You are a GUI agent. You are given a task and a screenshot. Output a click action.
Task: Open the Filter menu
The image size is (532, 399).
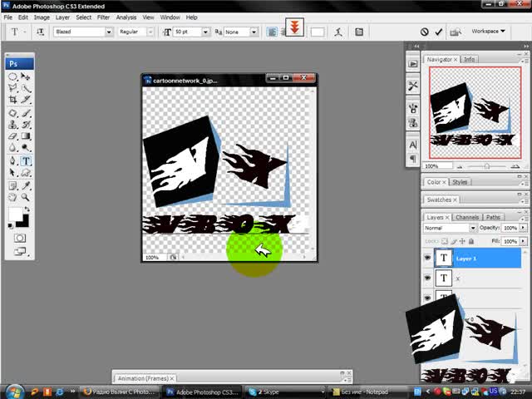103,17
